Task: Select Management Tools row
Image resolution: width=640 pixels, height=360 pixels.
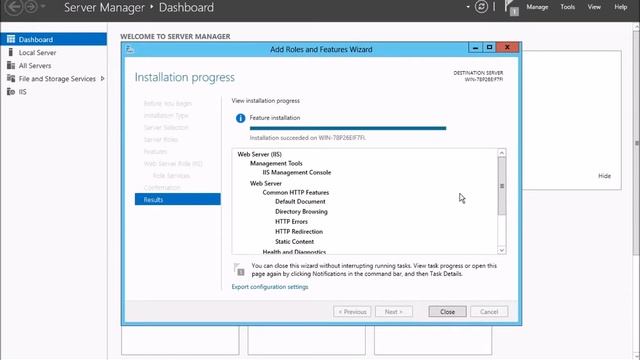Action: pyautogui.click(x=276, y=163)
